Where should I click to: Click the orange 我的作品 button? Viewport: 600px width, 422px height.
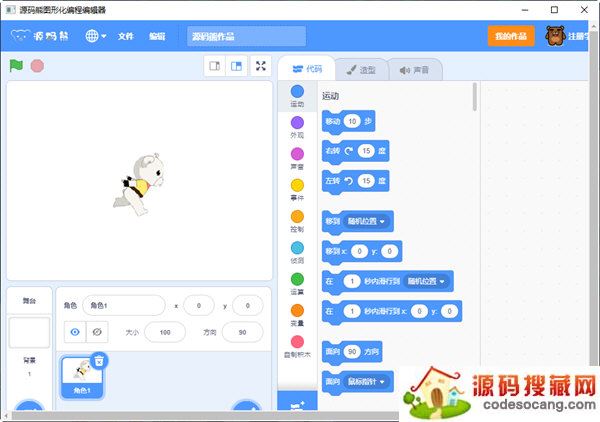coord(511,36)
